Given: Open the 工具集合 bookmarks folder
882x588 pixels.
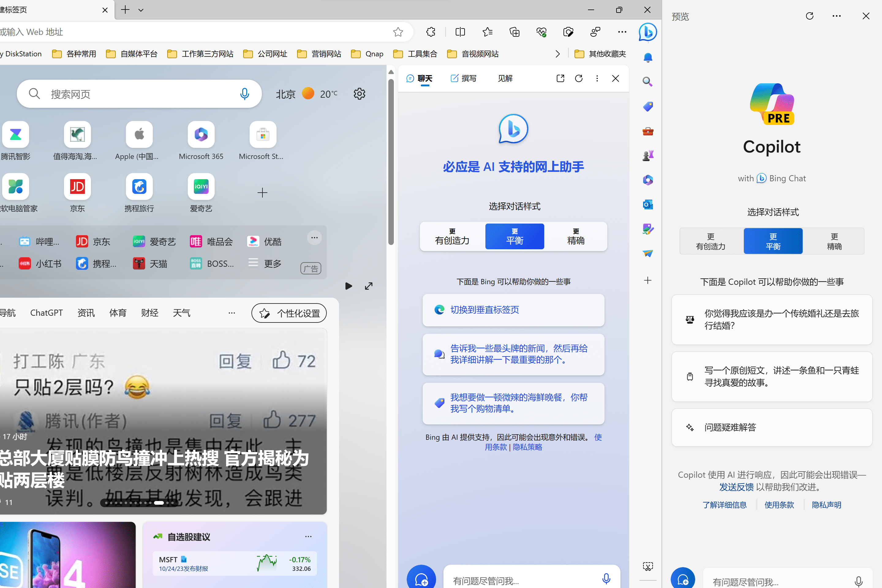Looking at the screenshot, I should (416, 54).
